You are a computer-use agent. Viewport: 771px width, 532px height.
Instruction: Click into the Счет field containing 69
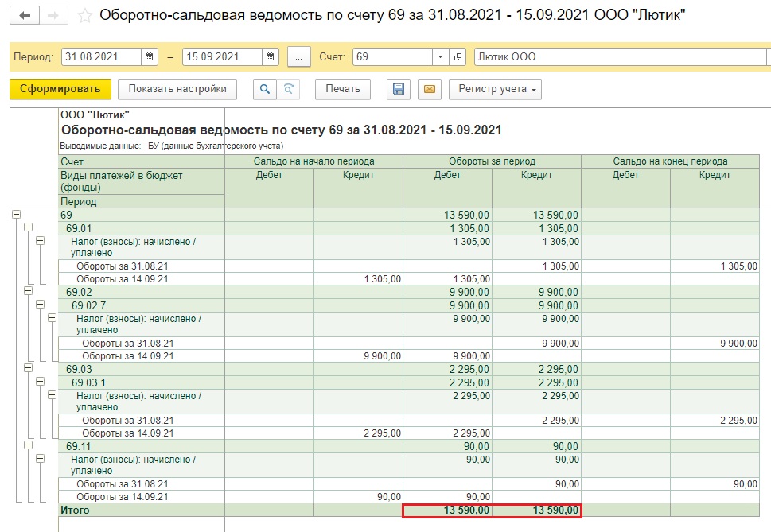pos(392,57)
